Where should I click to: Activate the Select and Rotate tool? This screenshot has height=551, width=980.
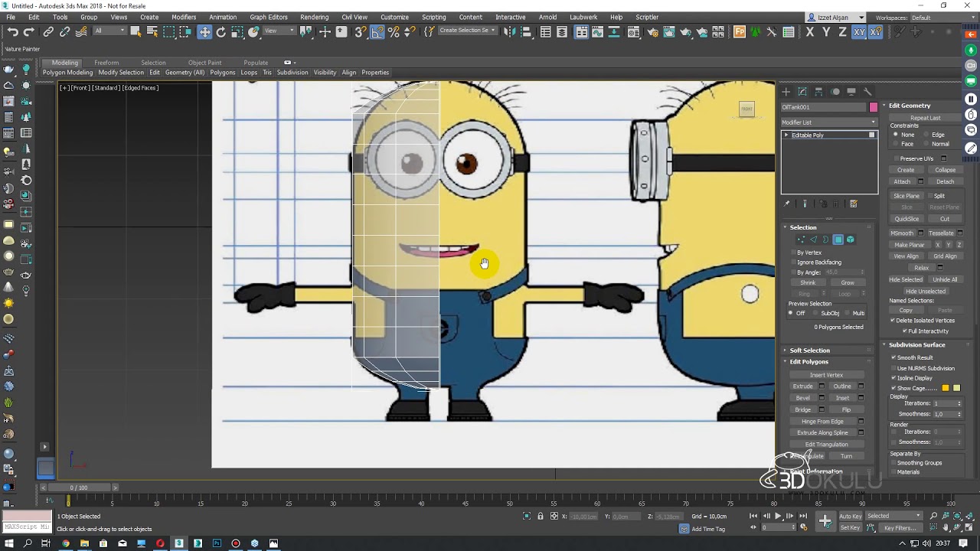click(221, 31)
